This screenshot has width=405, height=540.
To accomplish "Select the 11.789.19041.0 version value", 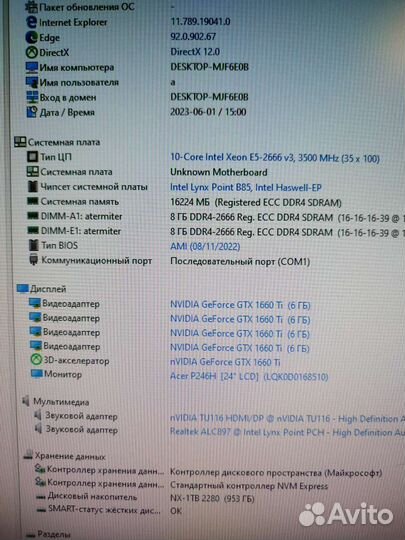I will [x=200, y=21].
